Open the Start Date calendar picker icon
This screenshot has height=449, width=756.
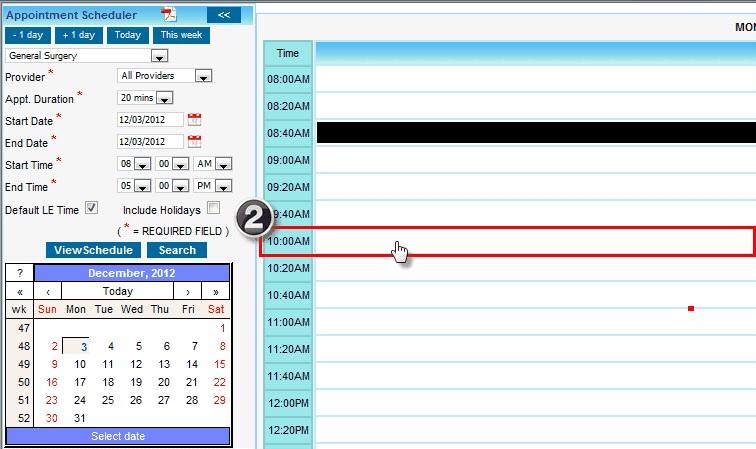(x=195, y=119)
